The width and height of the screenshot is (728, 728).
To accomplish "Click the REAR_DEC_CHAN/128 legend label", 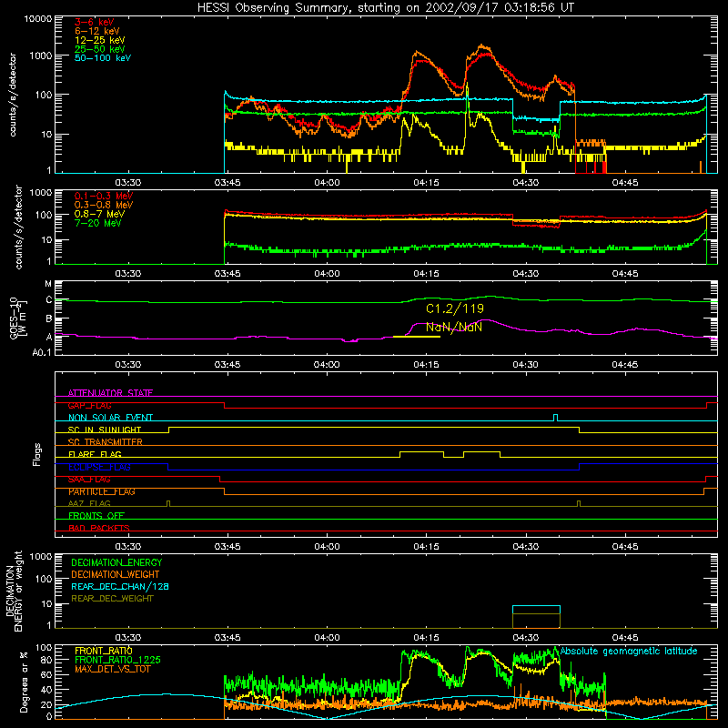I will point(120,586).
